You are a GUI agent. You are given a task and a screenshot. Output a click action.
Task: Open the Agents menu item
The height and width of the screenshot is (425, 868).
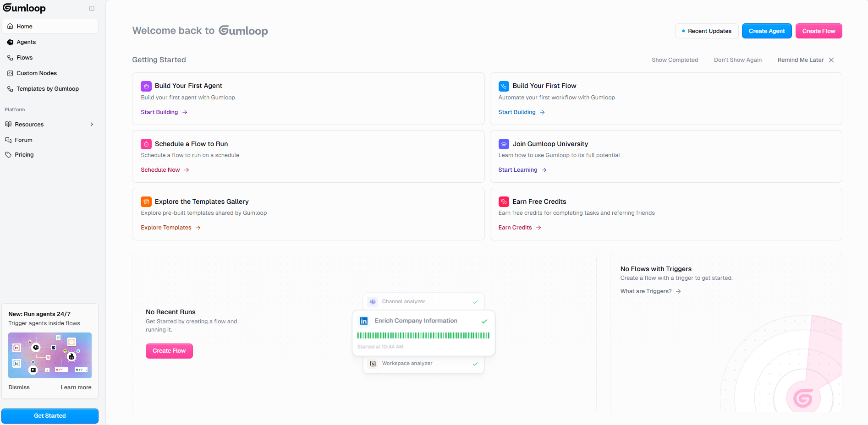click(50, 42)
